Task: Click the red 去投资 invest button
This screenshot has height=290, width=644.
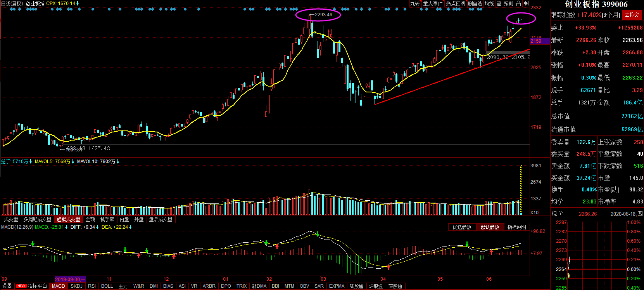Action: 632,15
